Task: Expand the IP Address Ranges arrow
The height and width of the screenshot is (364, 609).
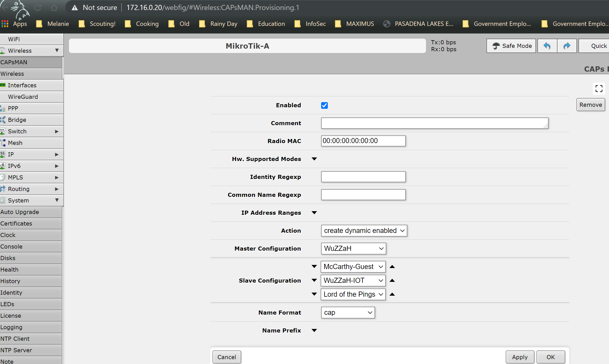Action: (x=314, y=213)
